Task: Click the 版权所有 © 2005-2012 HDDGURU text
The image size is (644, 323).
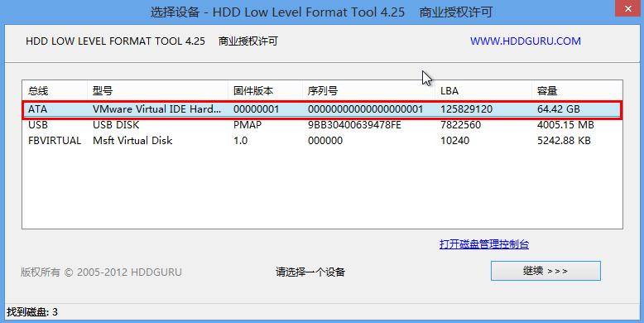Action: (x=101, y=272)
